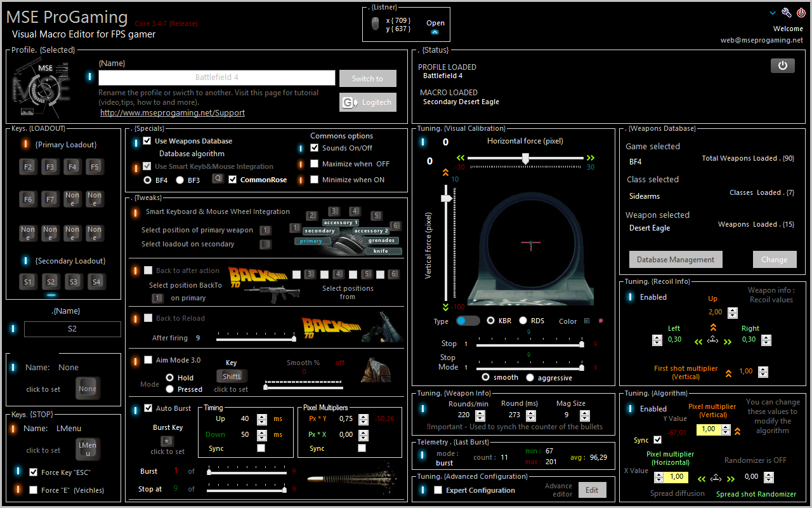This screenshot has width=812, height=508.
Task: Select the F3 primary loadout key
Action: [50, 167]
